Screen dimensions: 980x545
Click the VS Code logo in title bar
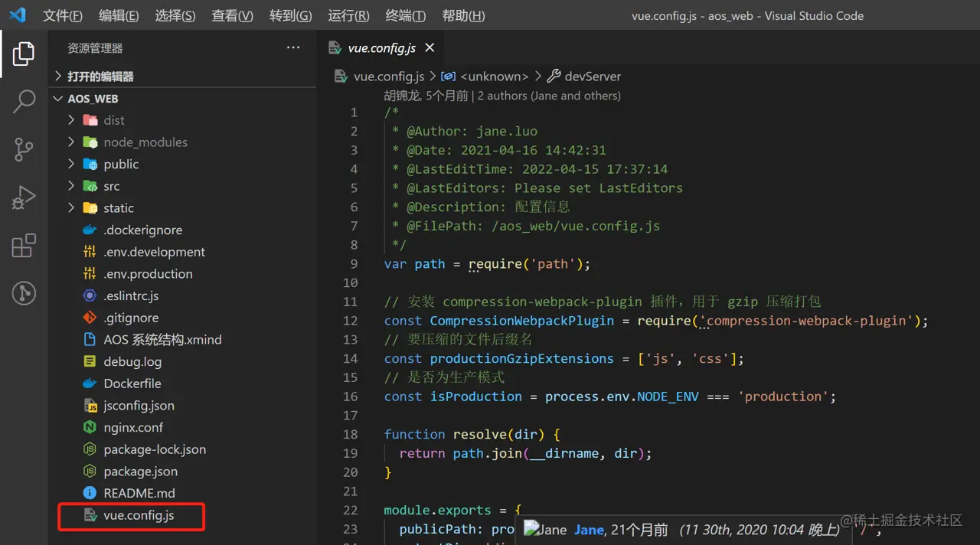click(17, 15)
